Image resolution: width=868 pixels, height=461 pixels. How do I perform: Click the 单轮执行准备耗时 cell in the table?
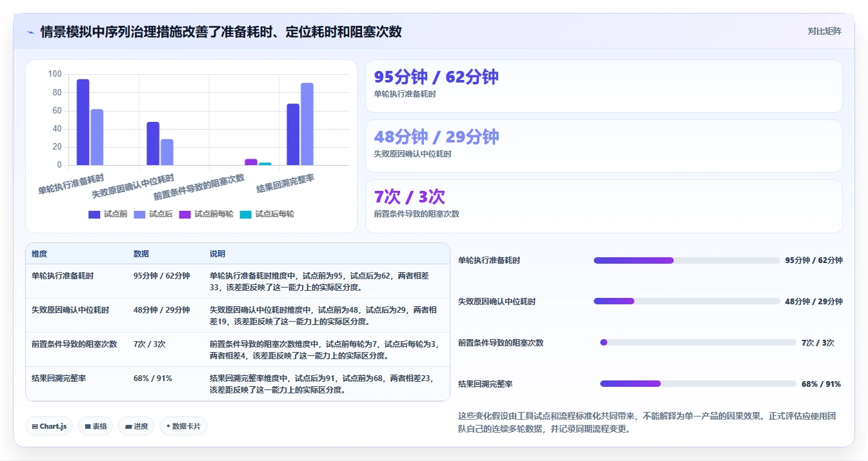pos(63,275)
